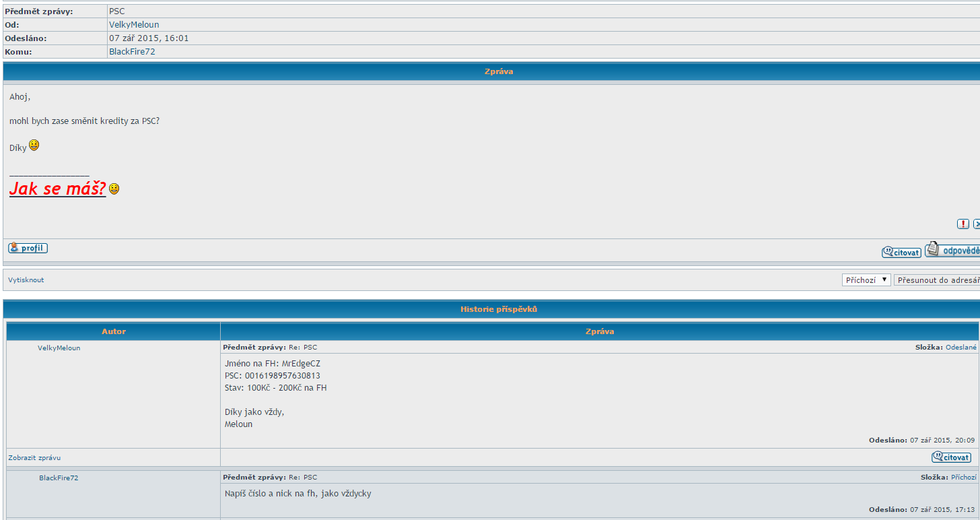Click the red exclamation report message icon
Screen dimensions: 980x520
tap(963, 224)
